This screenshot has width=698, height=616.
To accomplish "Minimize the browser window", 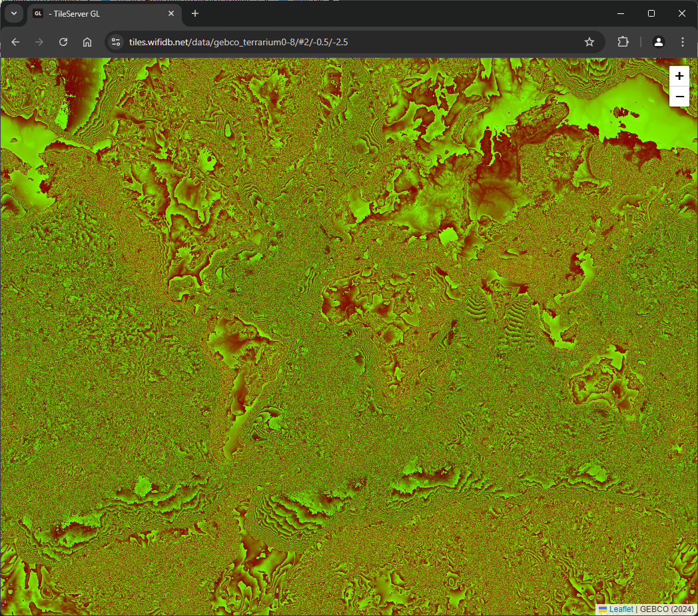I will point(621,13).
